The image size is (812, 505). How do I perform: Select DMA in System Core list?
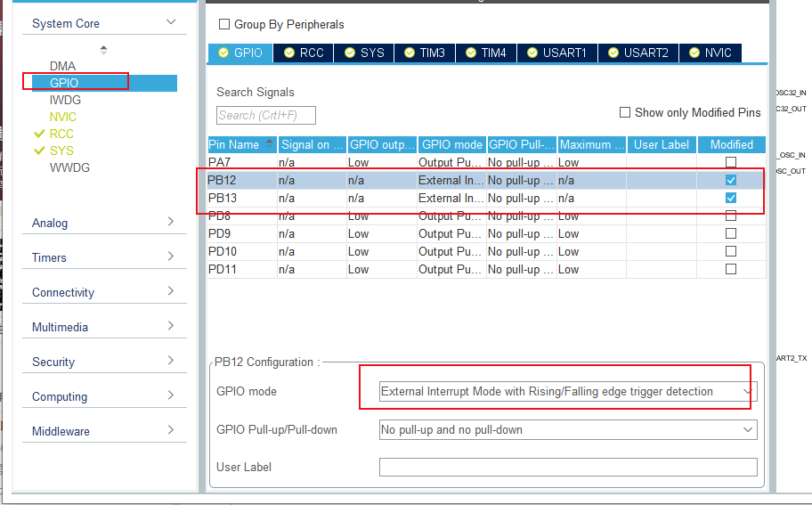click(62, 66)
